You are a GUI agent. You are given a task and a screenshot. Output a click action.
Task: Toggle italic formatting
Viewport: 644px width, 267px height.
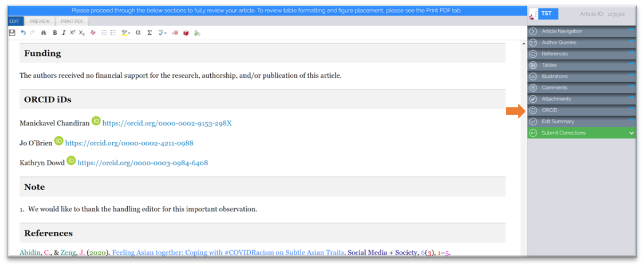pyautogui.click(x=63, y=33)
